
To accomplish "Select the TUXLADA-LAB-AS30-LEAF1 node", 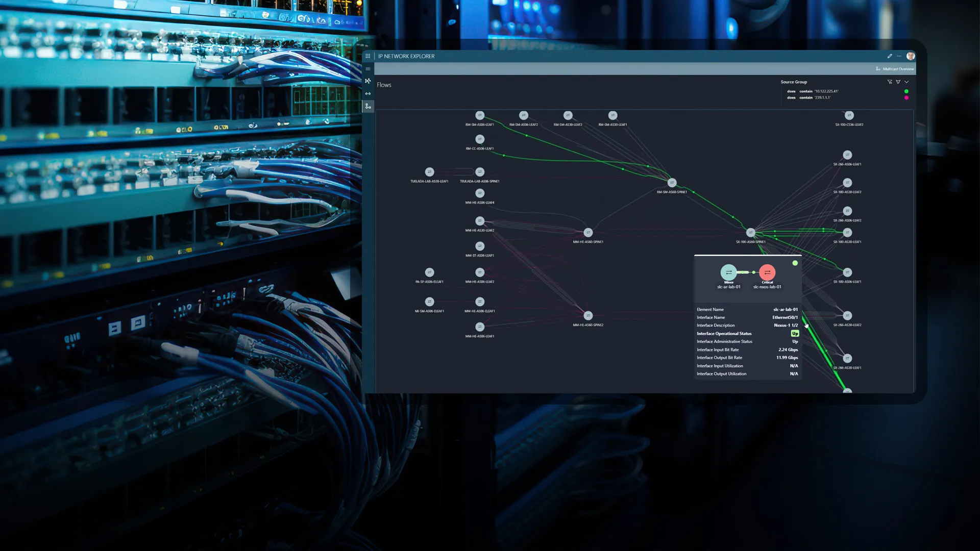I will tap(430, 172).
